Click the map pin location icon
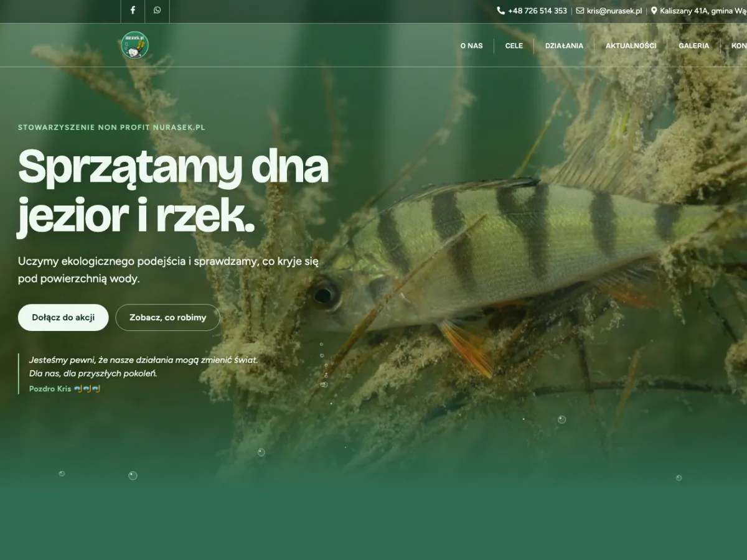This screenshot has height=560, width=747. [654, 11]
